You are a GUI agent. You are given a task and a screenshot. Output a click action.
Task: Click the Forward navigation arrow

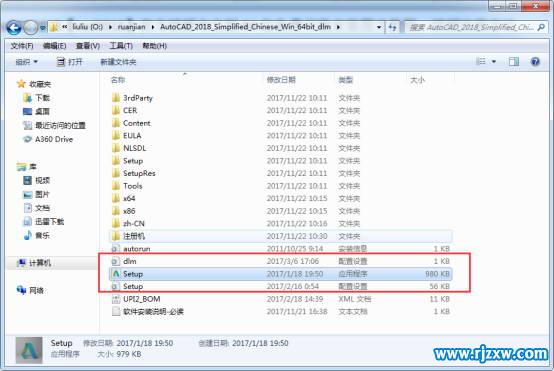30,28
